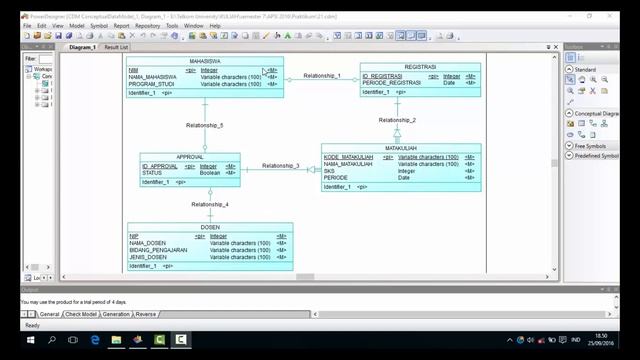Viewport: 640px width, 360px height.
Task: Open the Repository menu
Action: tap(147, 26)
